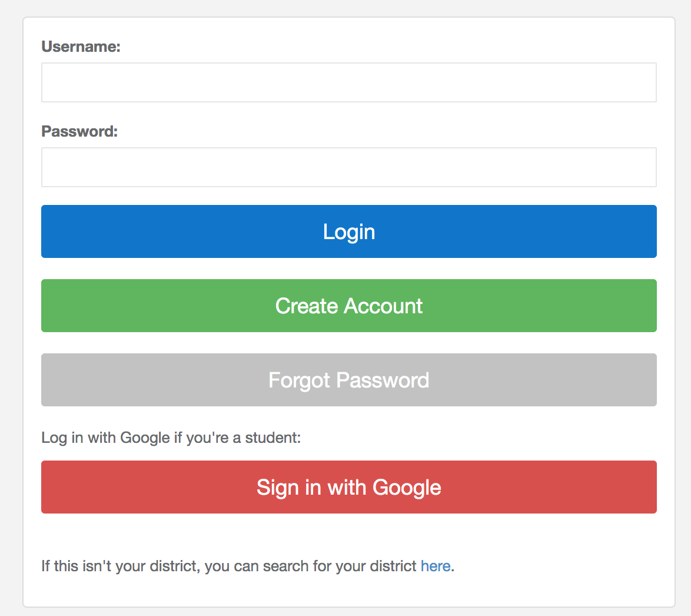The width and height of the screenshot is (691, 616).
Task: Use the red Google sign-in button
Action: pos(348,487)
